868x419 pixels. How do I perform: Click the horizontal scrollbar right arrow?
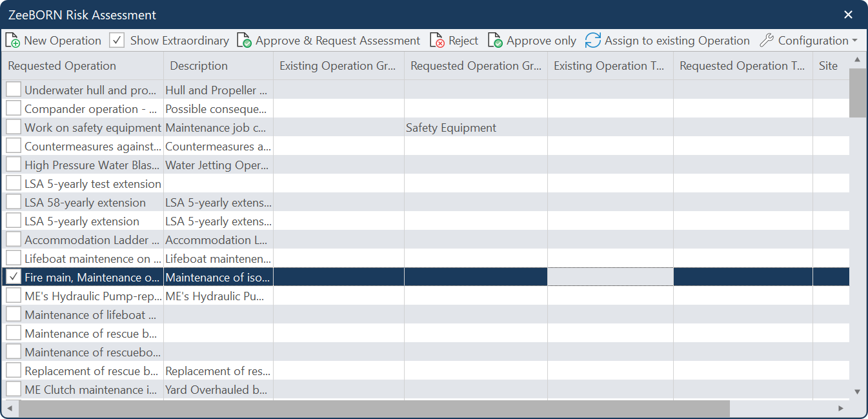pyautogui.click(x=841, y=408)
